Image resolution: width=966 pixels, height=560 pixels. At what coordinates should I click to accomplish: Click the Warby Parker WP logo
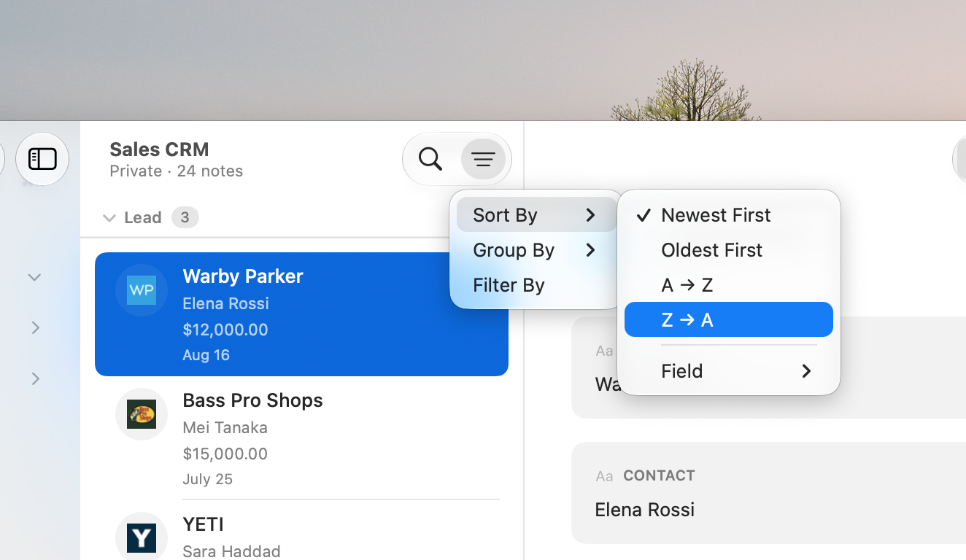142,290
